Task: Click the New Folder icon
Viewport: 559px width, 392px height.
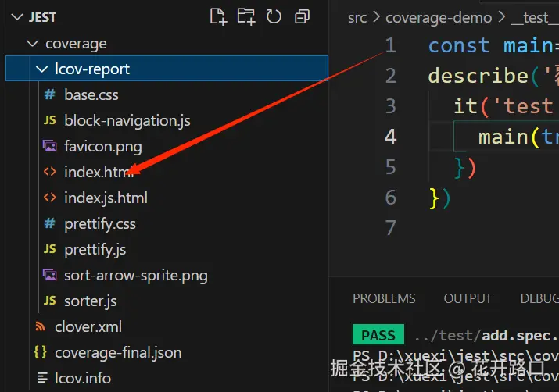Action: click(x=245, y=16)
